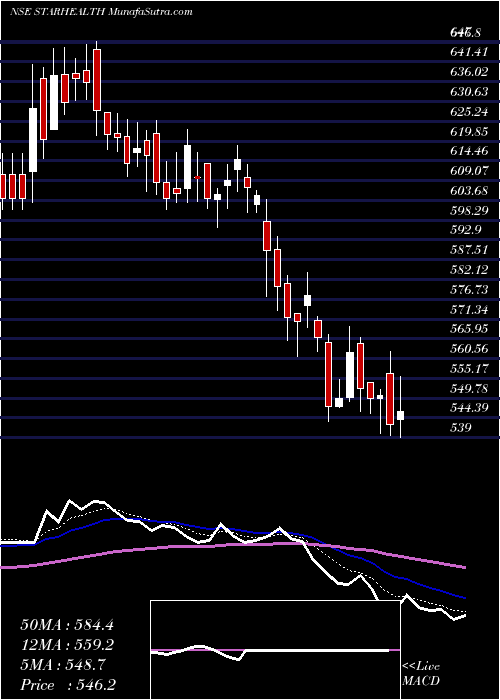
Task: Click the 625.24 price axis label
Action: click(x=469, y=112)
